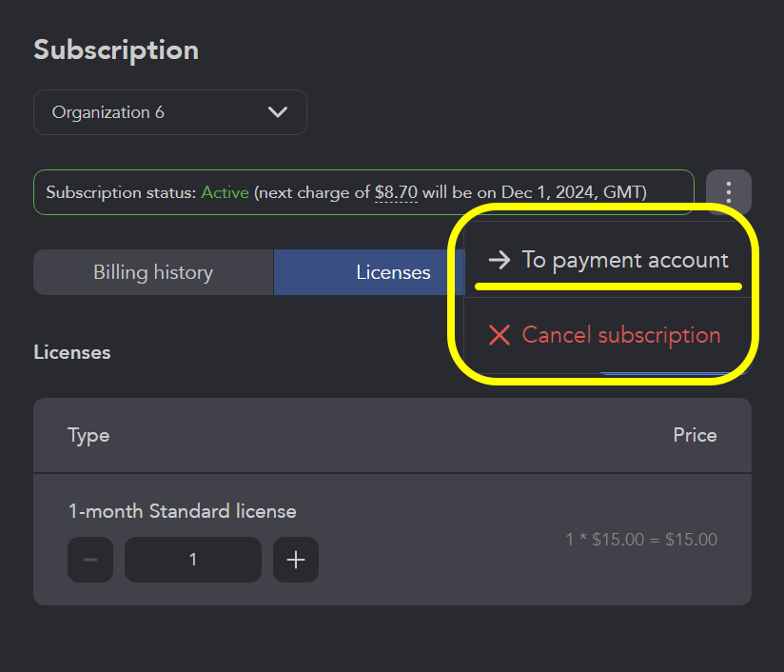Choose To payment account from the menu
The height and width of the screenshot is (672, 784).
coord(624,259)
